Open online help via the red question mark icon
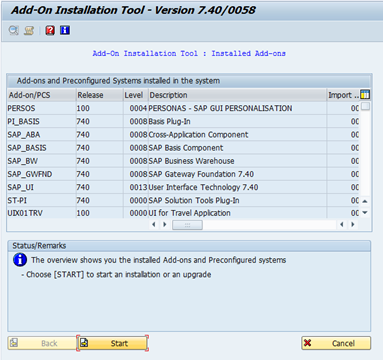This screenshot has height=360, width=383. 50,30
